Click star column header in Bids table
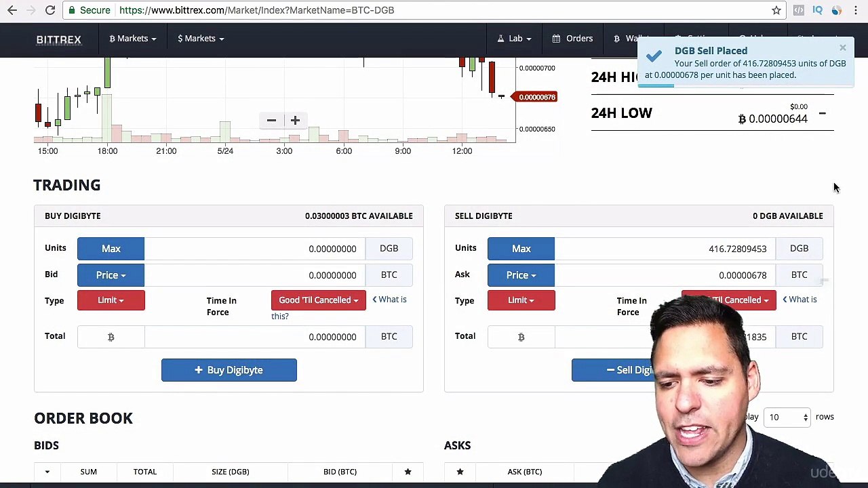The width and height of the screenshot is (868, 488). click(x=408, y=472)
